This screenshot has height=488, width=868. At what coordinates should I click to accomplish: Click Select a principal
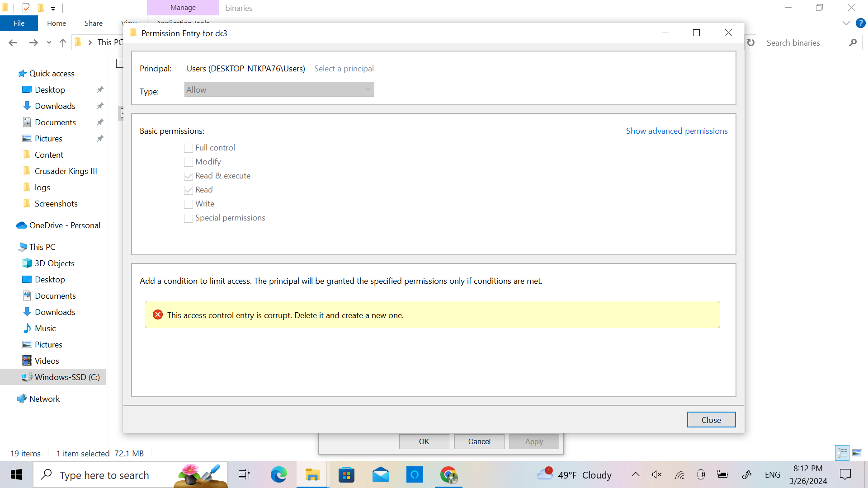(344, 68)
